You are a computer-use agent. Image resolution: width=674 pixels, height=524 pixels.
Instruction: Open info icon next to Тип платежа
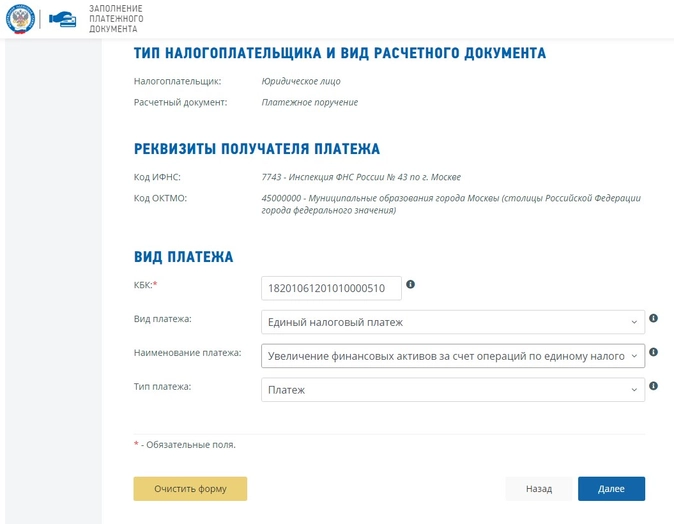click(x=653, y=386)
